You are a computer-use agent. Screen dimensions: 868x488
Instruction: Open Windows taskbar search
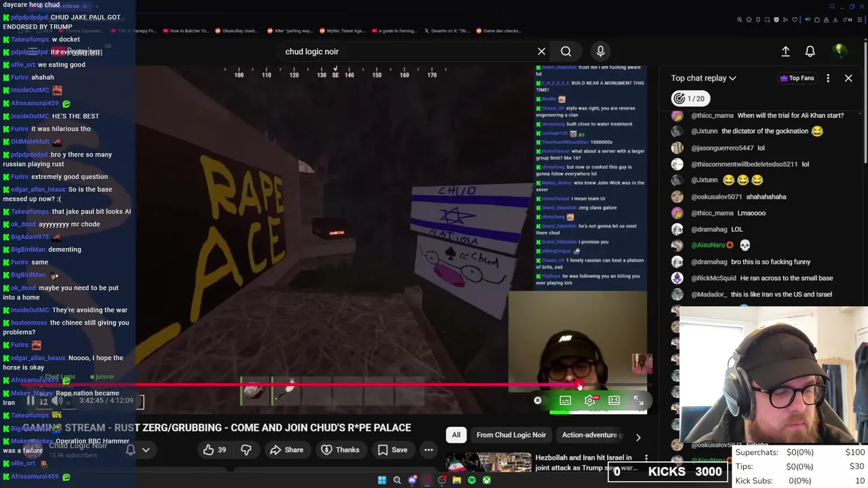pos(397,480)
